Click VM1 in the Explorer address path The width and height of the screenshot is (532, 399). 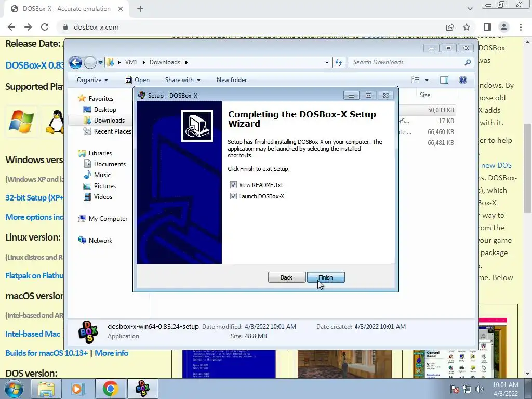131,62
